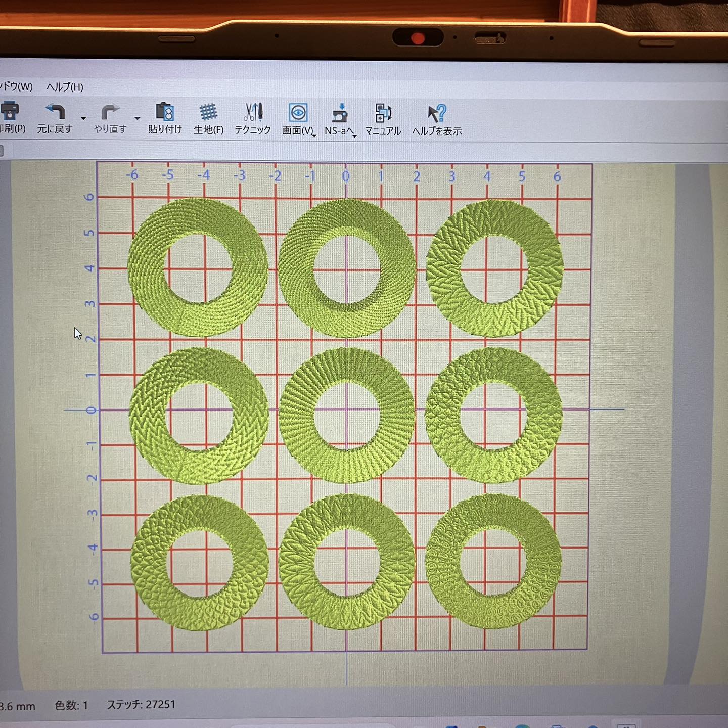Redo with the やり直す button
This screenshot has width=728, height=728.
click(x=110, y=119)
